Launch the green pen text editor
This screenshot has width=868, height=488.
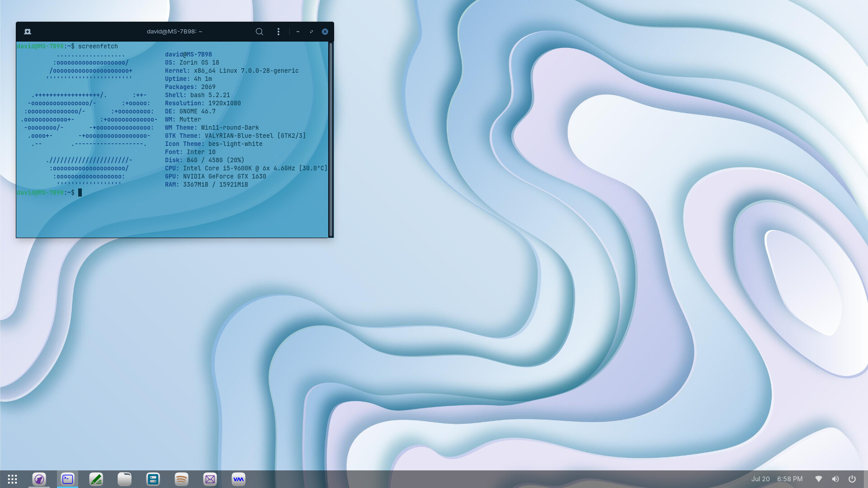coord(96,479)
